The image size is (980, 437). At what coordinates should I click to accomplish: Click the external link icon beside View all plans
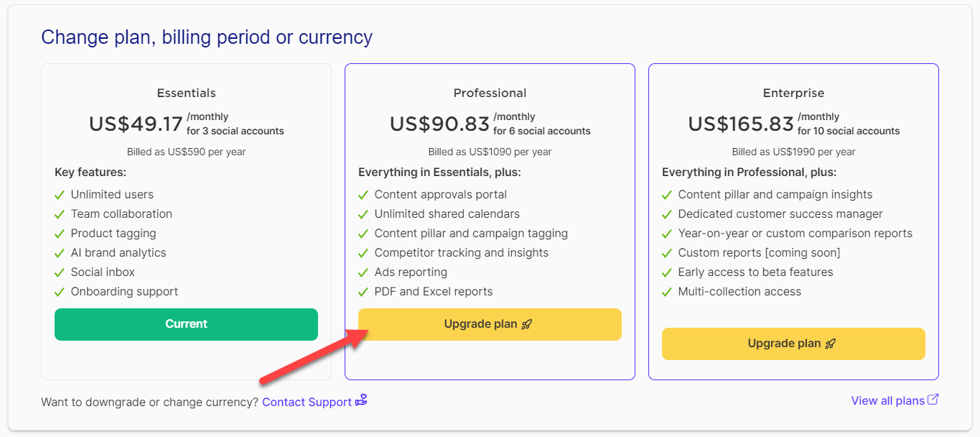tap(933, 400)
